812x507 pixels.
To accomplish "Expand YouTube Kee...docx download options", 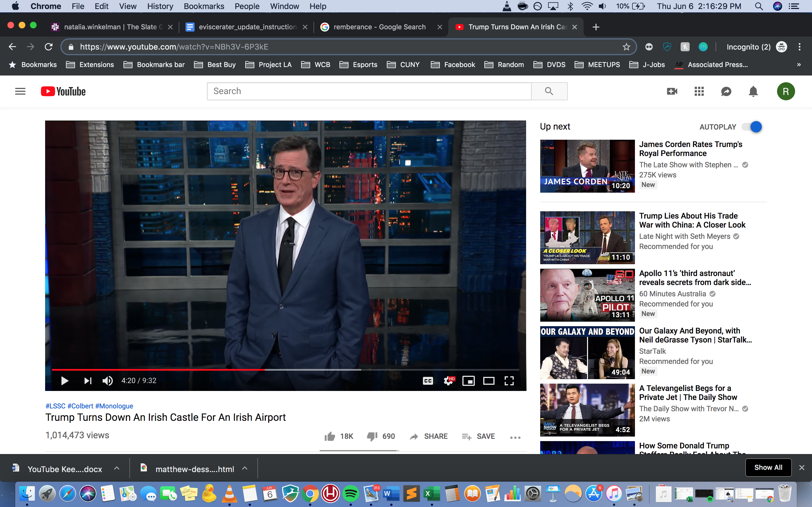I will coord(117,468).
